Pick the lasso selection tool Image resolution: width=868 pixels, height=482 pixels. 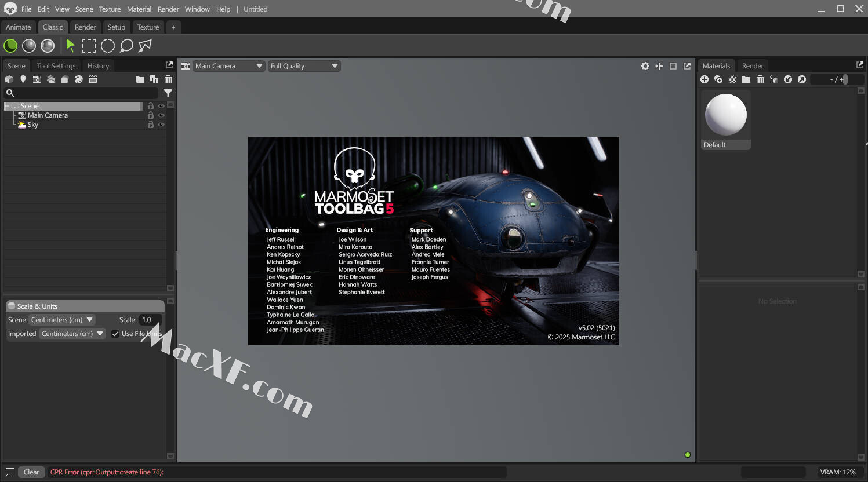click(126, 45)
